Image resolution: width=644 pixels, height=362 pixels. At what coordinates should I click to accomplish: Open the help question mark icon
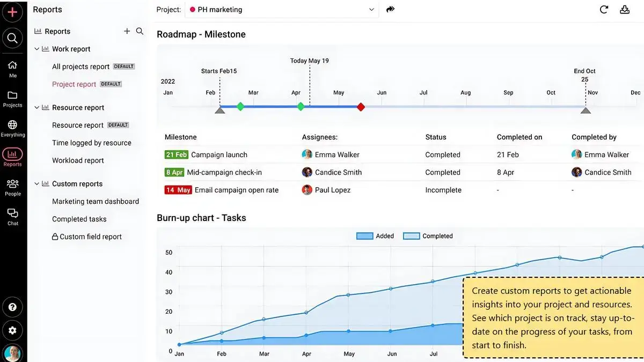pos(12,307)
